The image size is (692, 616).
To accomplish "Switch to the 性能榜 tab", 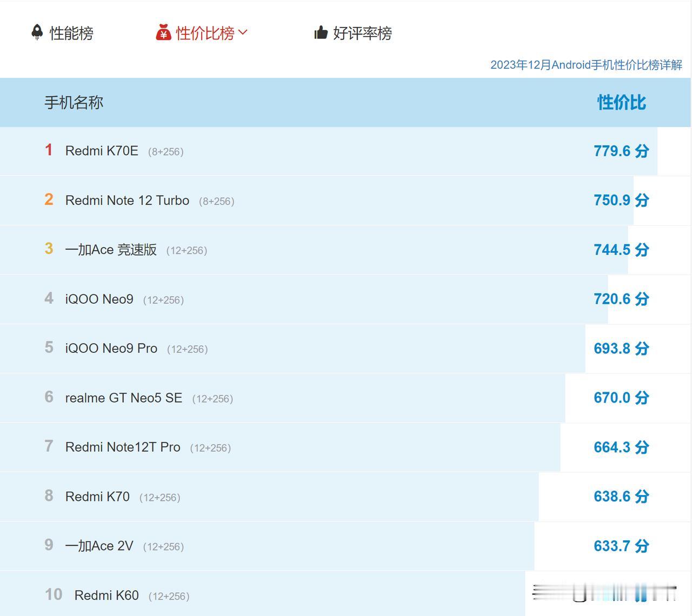I will tap(71, 33).
